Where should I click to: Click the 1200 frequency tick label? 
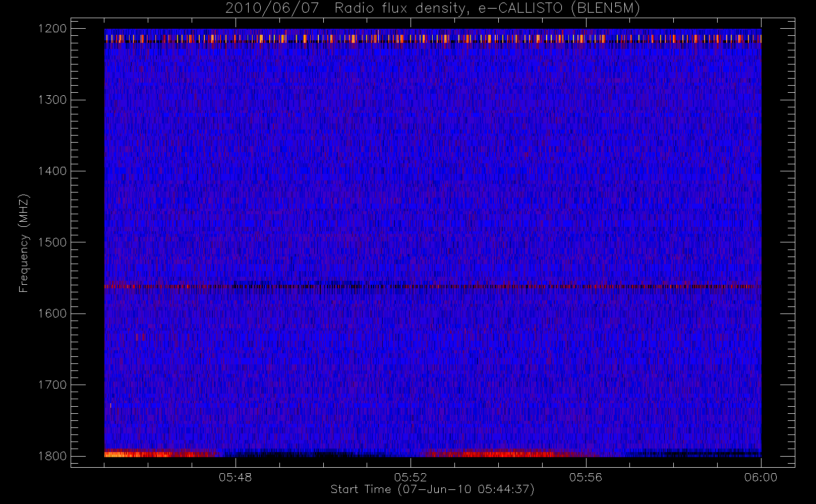coord(52,29)
